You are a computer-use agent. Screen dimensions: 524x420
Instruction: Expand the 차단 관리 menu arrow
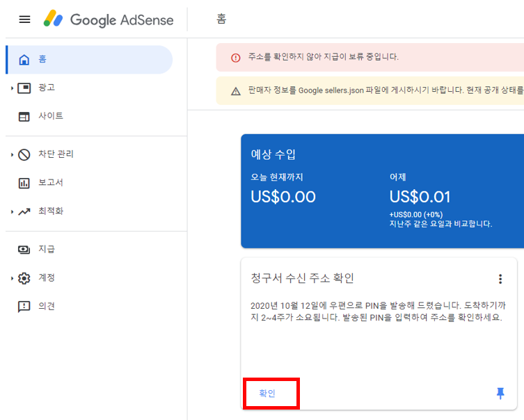(x=12, y=154)
